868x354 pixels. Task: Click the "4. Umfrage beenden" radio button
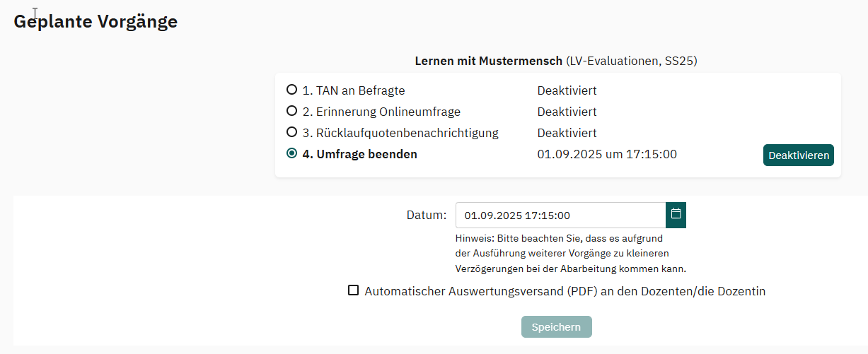[x=291, y=153]
